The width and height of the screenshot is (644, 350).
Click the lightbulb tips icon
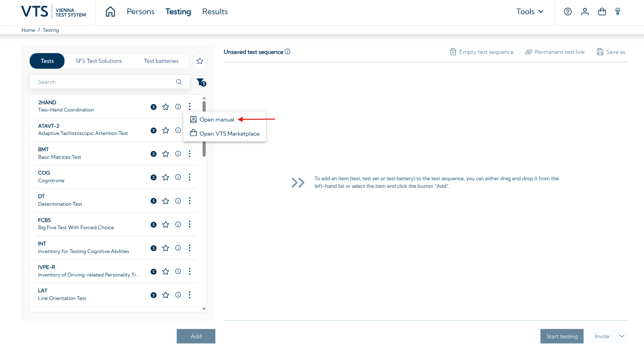pos(618,12)
